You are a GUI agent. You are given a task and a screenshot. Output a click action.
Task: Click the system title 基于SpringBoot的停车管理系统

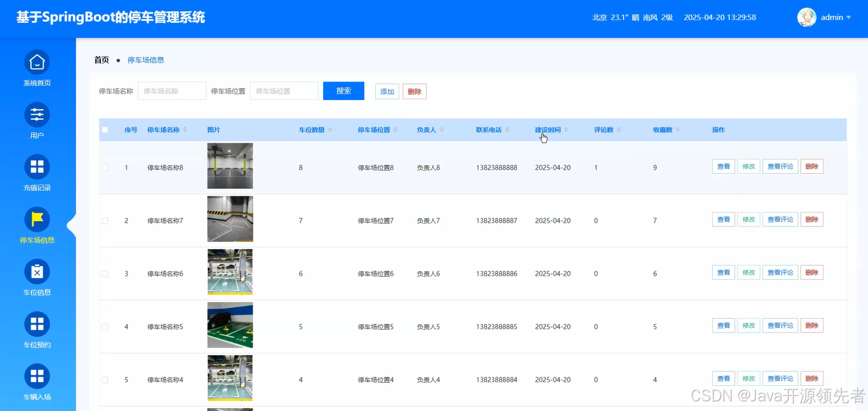(x=110, y=17)
